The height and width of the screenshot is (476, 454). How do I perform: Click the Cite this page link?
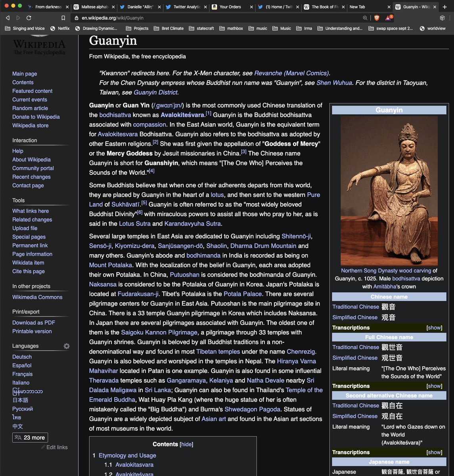pos(29,271)
